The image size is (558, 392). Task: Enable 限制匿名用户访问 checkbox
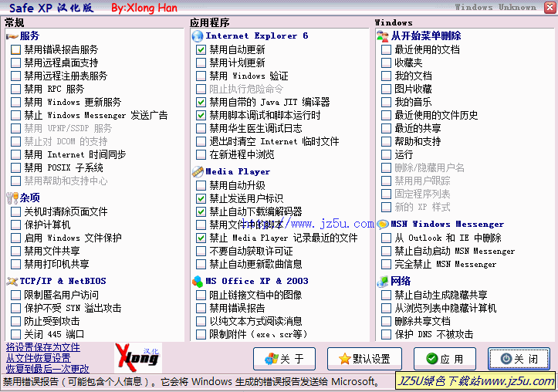coord(15,296)
